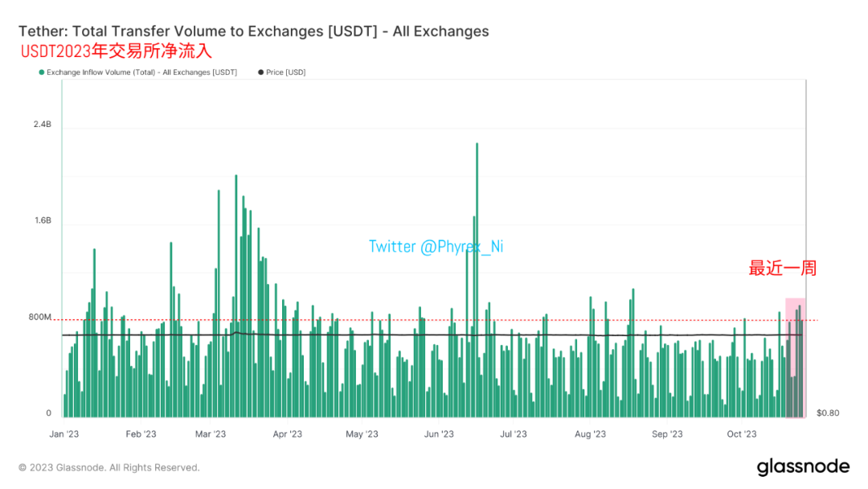Screen dimensions: 868x489
Task: Click the red 最近一周 annotation label
Action: (782, 269)
